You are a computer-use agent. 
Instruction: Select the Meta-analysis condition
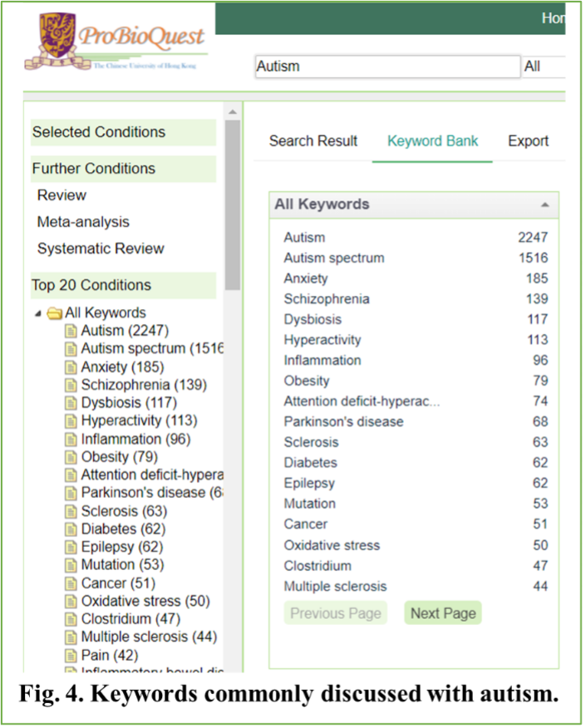click(83, 222)
